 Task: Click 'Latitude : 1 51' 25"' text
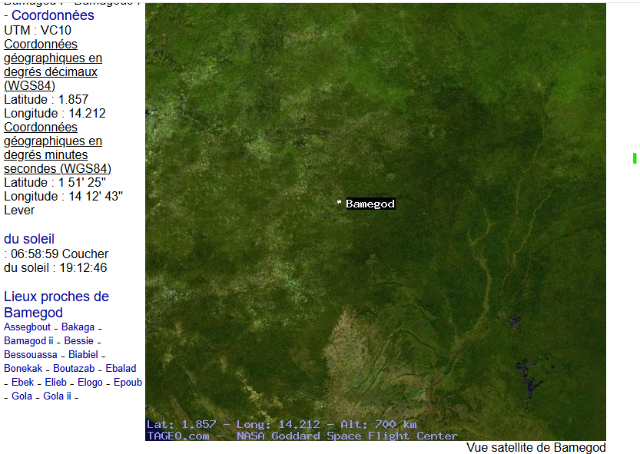(55, 182)
